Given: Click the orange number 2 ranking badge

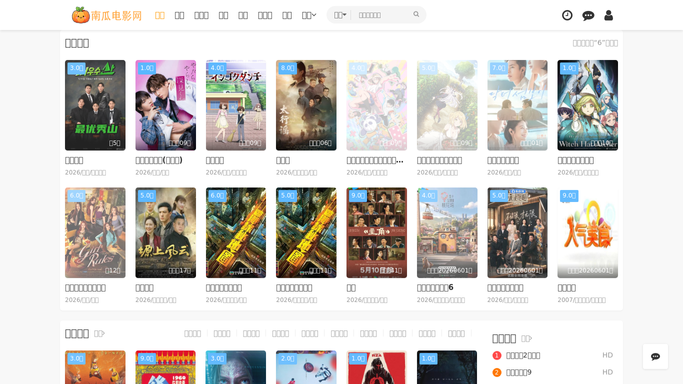Looking at the screenshot, I should (497, 372).
